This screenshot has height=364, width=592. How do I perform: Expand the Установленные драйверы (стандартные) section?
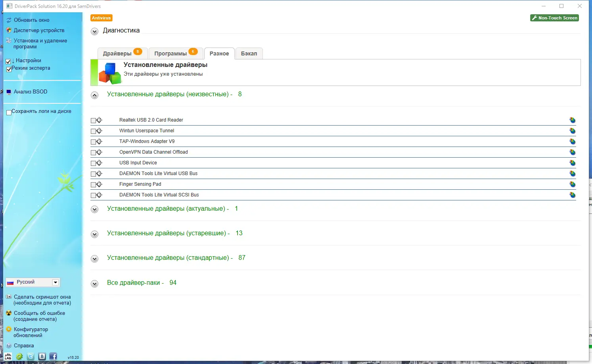94,259
